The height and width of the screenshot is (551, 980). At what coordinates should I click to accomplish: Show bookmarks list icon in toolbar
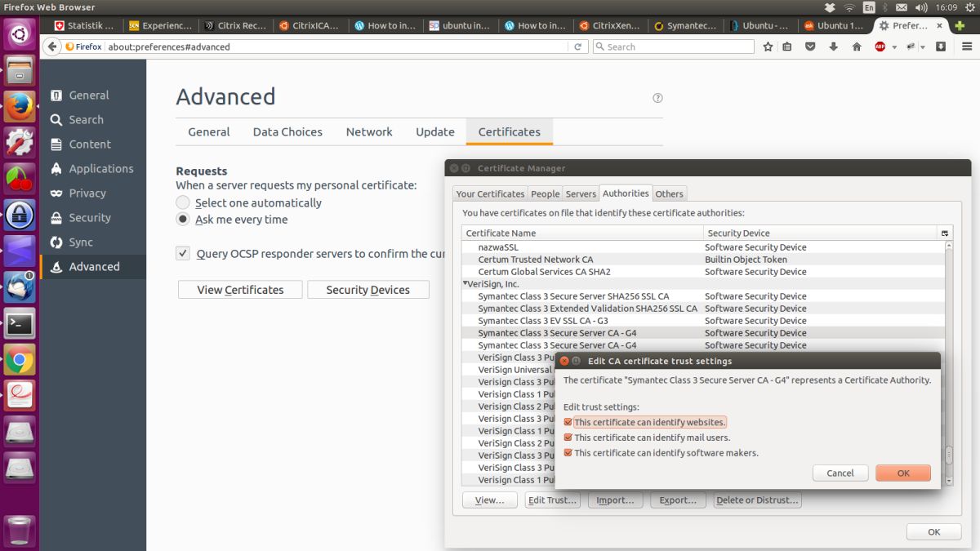click(x=787, y=47)
